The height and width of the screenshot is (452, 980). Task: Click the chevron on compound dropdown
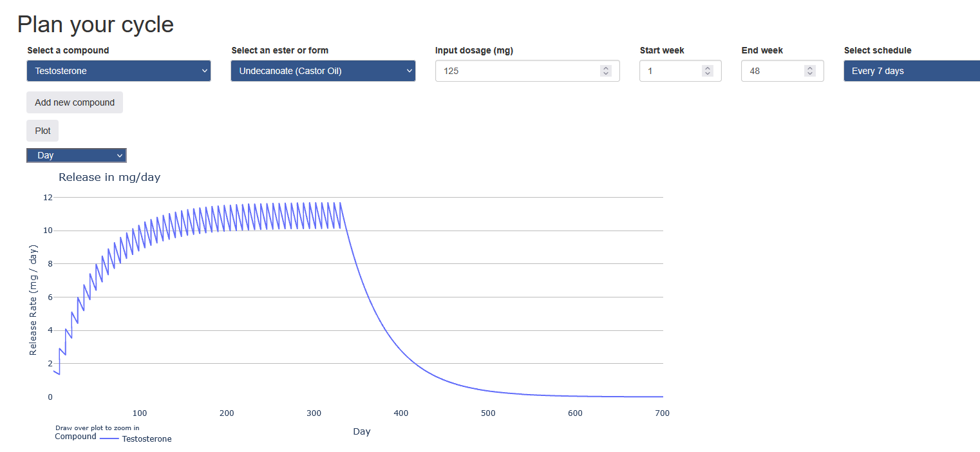(205, 71)
